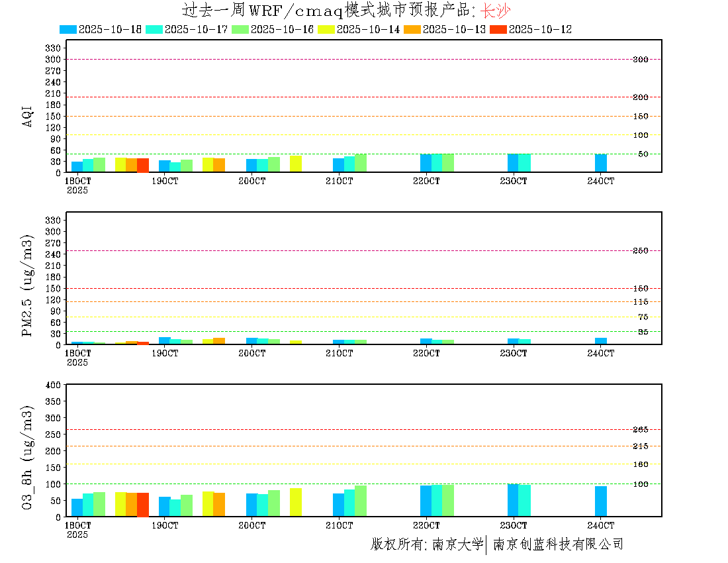This screenshot has width=728, height=563.
Task: Click the 2025-10-14 legend date text
Action: pos(368,30)
